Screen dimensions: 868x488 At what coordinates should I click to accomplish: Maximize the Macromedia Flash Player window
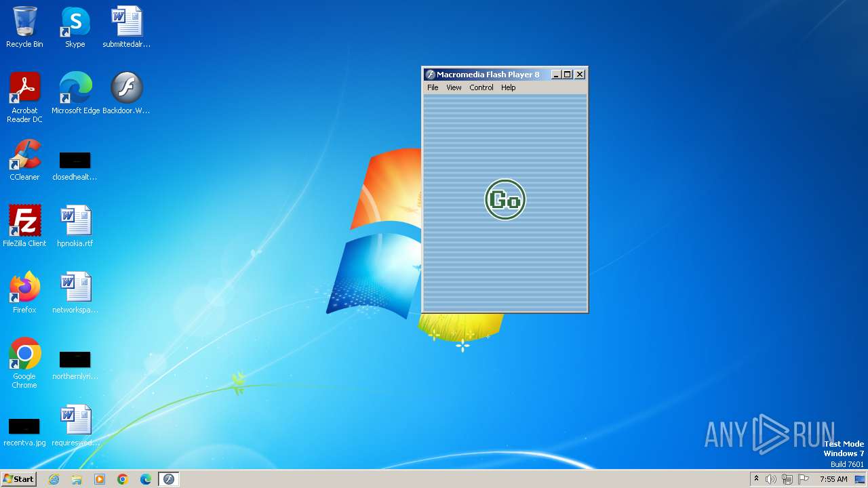pos(568,75)
